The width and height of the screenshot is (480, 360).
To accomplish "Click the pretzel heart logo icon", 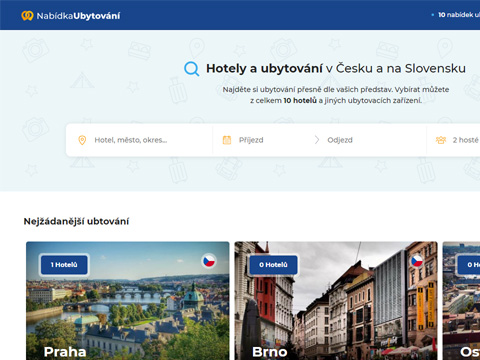I will [x=27, y=16].
